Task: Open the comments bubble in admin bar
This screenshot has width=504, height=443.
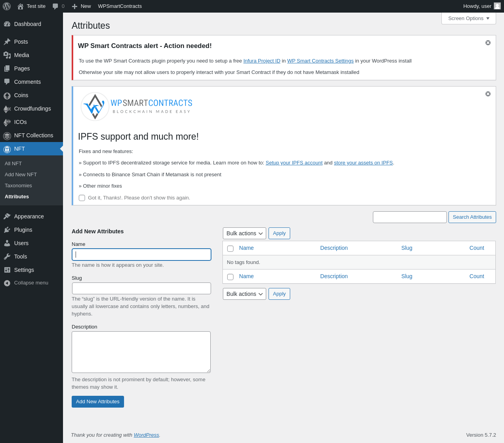Action: [56, 6]
